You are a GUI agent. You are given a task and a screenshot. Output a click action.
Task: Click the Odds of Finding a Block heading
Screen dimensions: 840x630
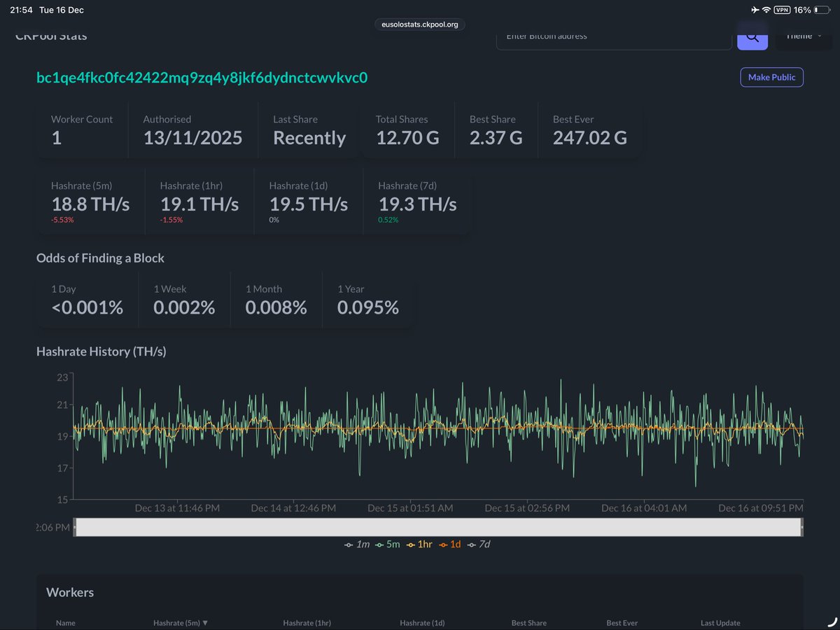point(100,258)
